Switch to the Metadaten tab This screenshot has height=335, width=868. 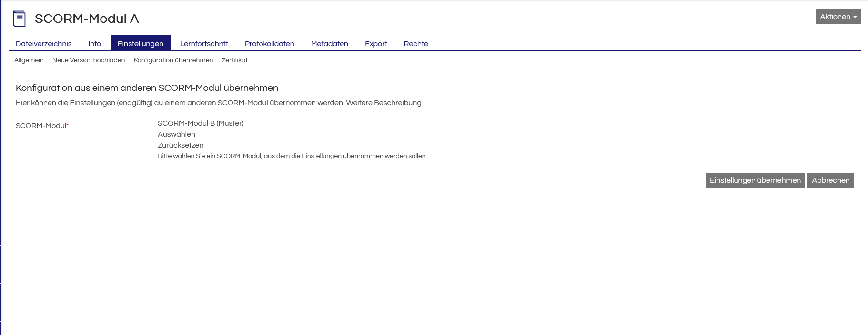(329, 44)
